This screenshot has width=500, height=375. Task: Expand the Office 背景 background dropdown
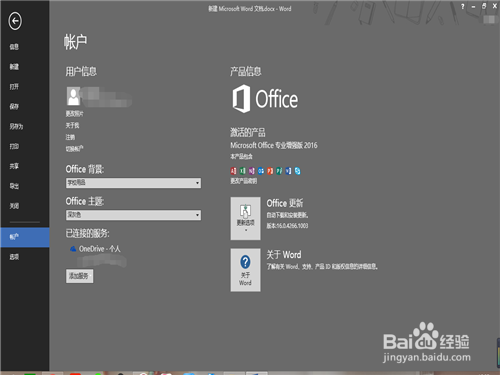(x=133, y=183)
